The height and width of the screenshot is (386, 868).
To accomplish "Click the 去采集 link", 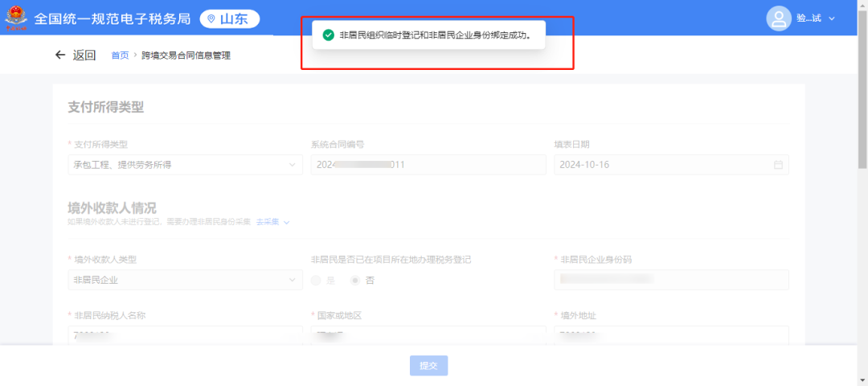I will 268,222.
